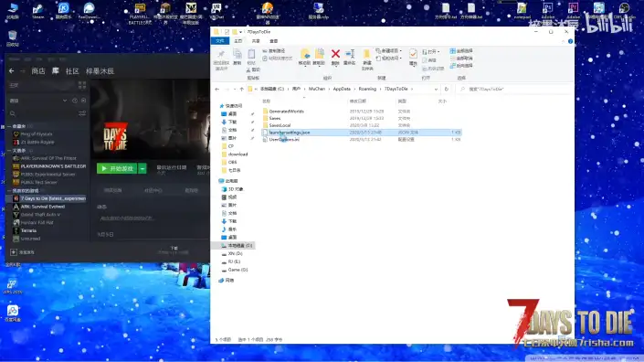Click the Paste icon in clipboard group

coord(251,54)
